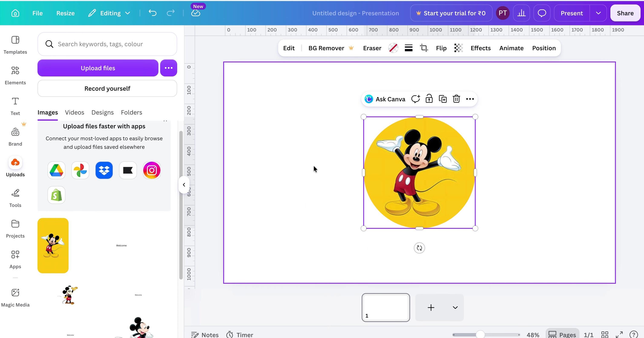Toggle the Pages view button
The width and height of the screenshot is (644, 338).
click(x=562, y=334)
